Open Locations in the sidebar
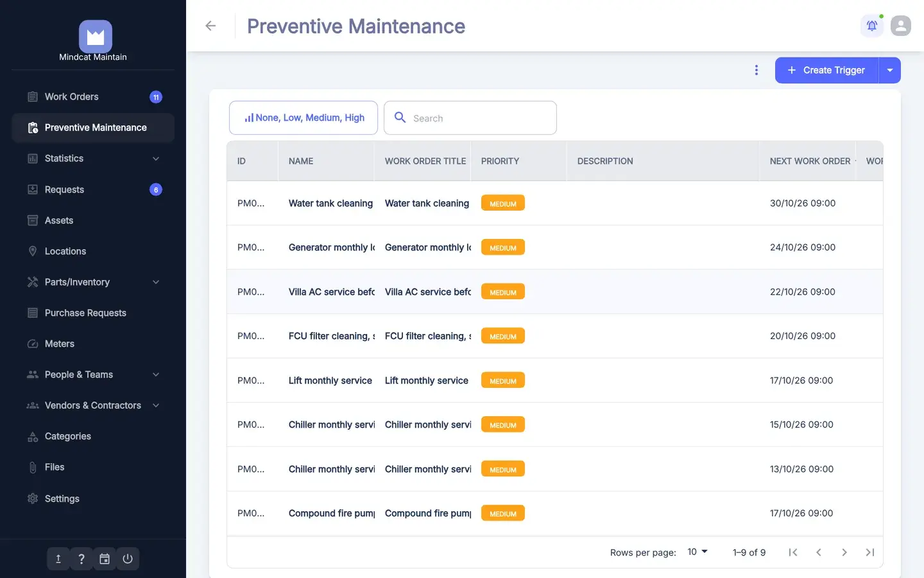Image resolution: width=924 pixels, height=578 pixels. pos(93,251)
